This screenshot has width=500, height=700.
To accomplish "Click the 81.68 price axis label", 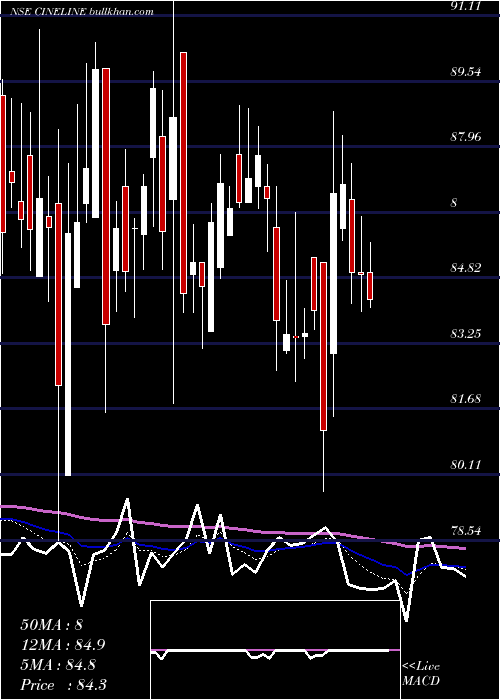I will [x=466, y=399].
